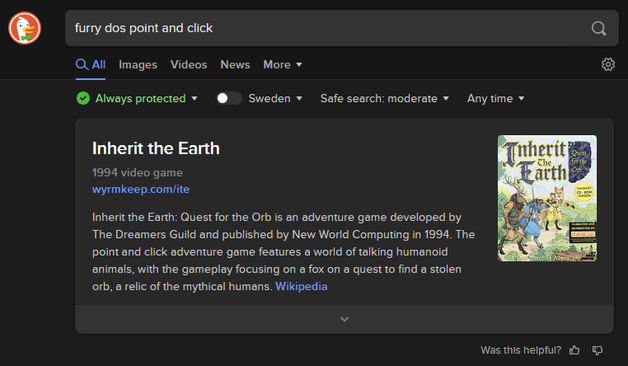Switch to the News tab
This screenshot has height=366, width=628.
235,64
